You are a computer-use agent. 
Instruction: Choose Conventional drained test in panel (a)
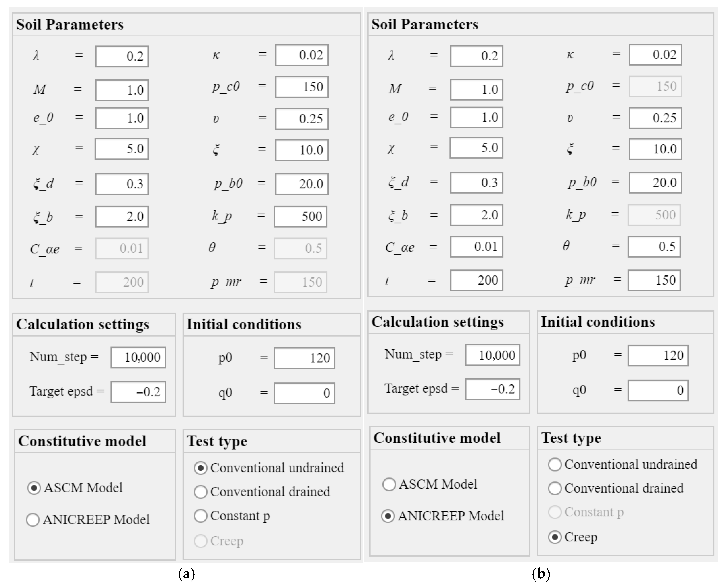coord(200,492)
